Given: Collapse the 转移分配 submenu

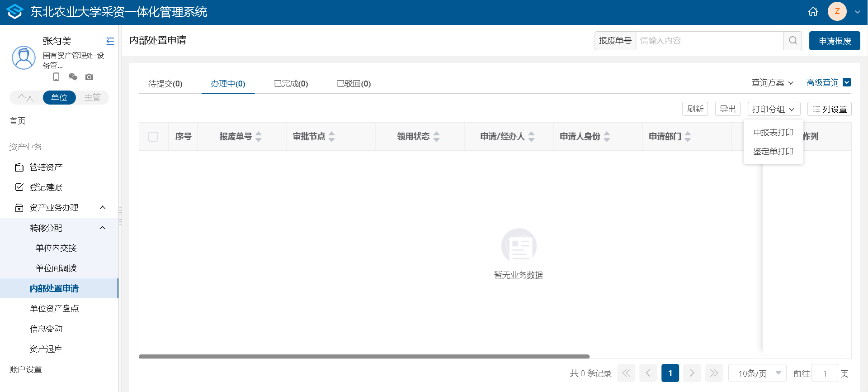Looking at the screenshot, I should click(103, 228).
